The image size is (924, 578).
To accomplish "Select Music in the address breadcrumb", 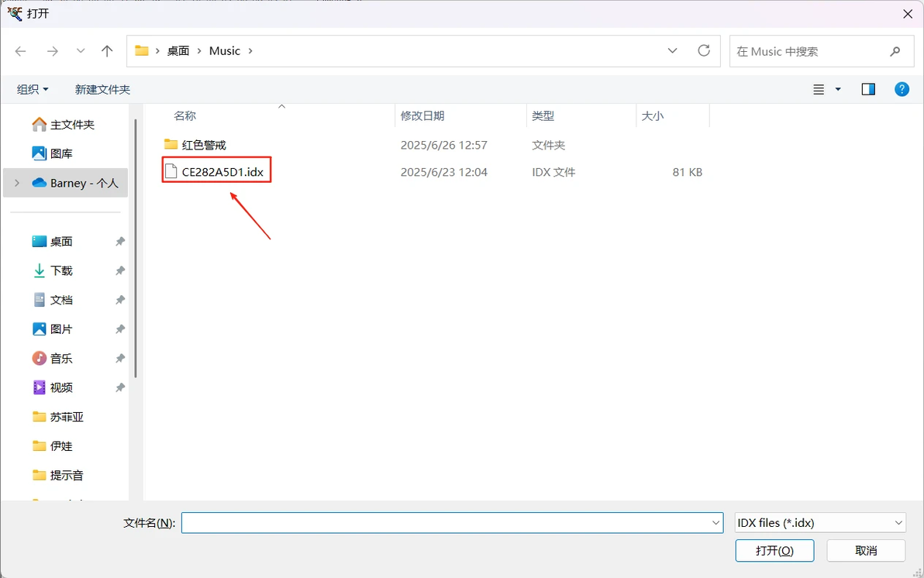I will coord(225,50).
